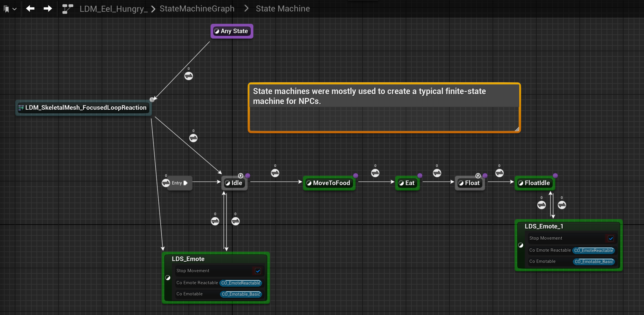Toggle Stop Movement checkbox in LDS_Emote
644x315 pixels.
(258, 271)
